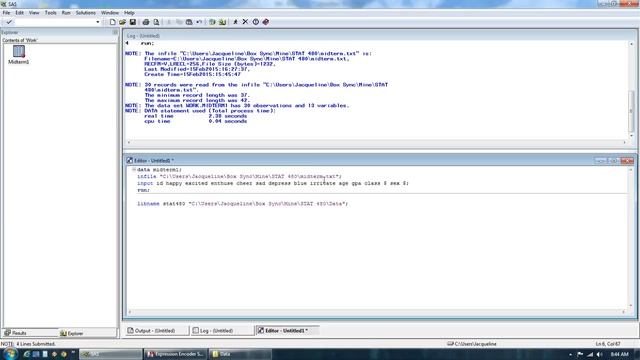The image size is (640, 360).
Task: Submit the code with the running man icon
Action: pos(236,22)
